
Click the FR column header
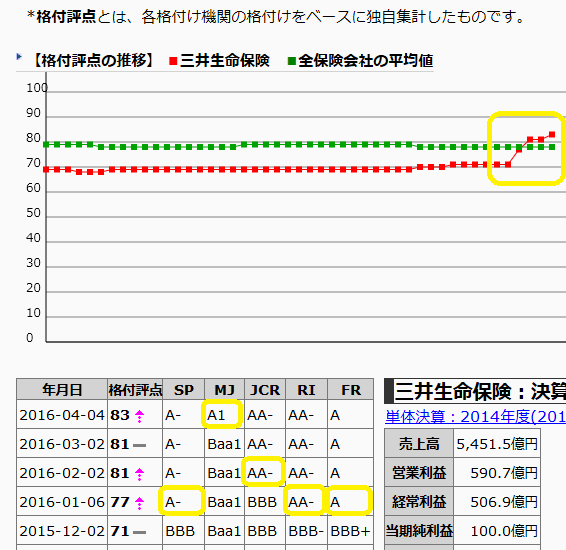coord(351,389)
